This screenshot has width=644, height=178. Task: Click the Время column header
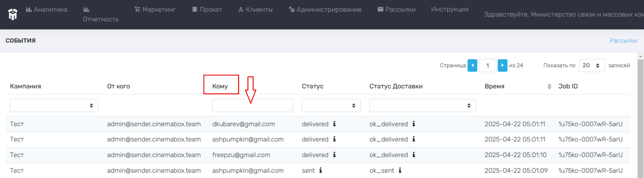click(495, 86)
